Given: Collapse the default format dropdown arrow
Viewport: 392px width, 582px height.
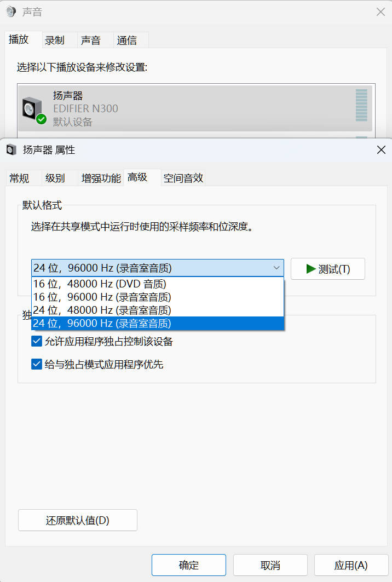Looking at the screenshot, I should 276,268.
